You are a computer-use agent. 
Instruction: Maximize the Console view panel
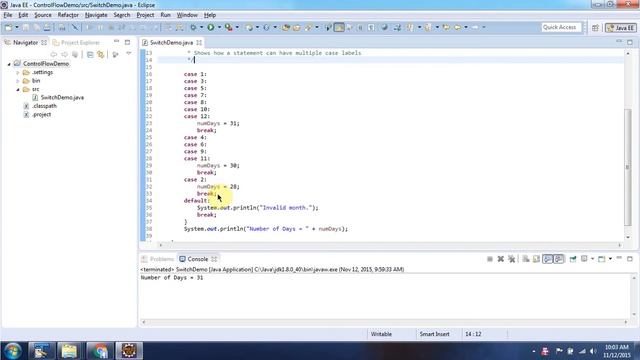click(x=630, y=259)
